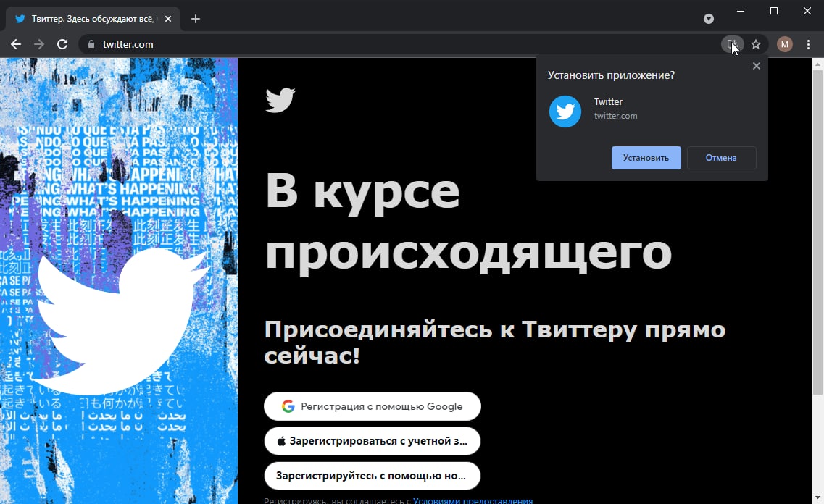
Task: Click the back navigation arrow
Action: [16, 45]
